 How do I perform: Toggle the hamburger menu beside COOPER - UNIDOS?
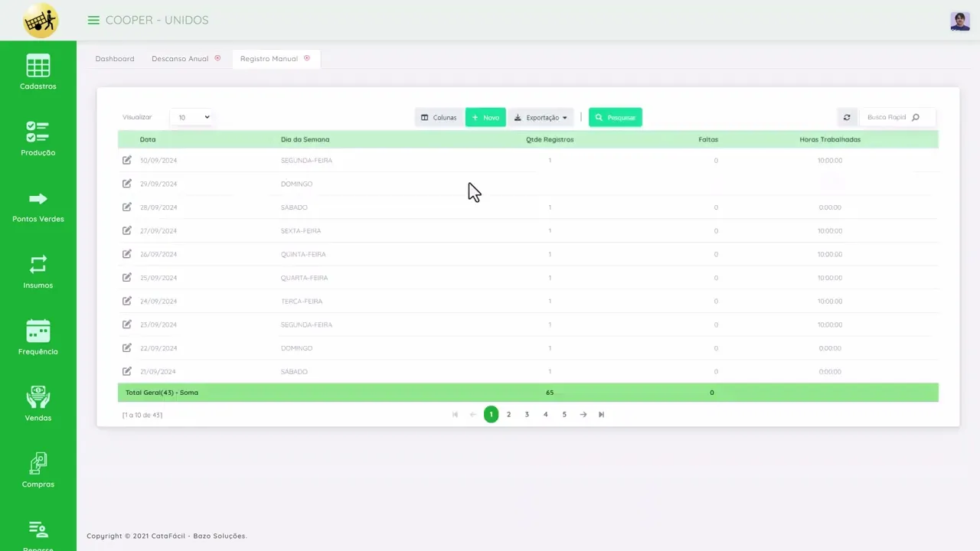point(93,20)
